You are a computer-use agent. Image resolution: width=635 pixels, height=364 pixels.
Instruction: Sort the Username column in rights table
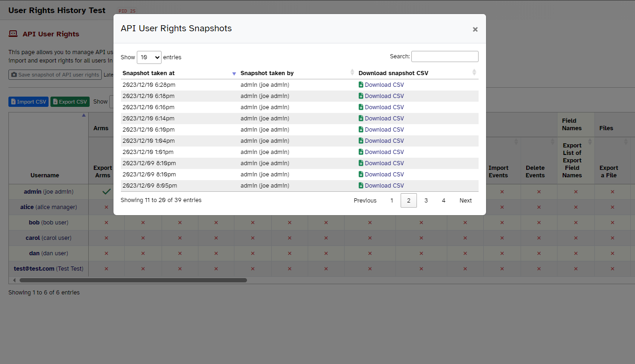pos(49,148)
